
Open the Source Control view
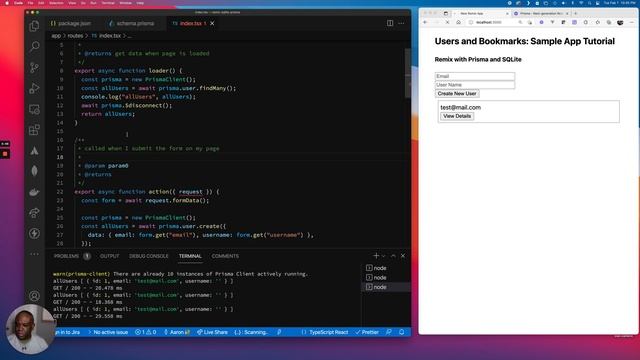pyautogui.click(x=34, y=67)
